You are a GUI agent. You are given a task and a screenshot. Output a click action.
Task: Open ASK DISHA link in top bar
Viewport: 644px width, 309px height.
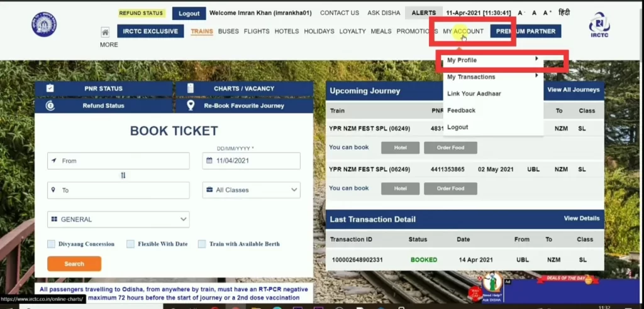(384, 13)
